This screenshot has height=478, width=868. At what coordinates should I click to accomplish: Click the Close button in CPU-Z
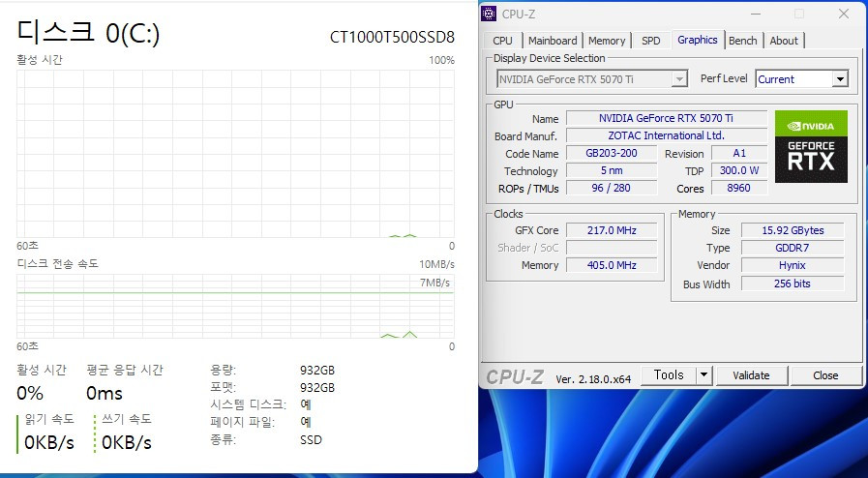[x=825, y=375]
